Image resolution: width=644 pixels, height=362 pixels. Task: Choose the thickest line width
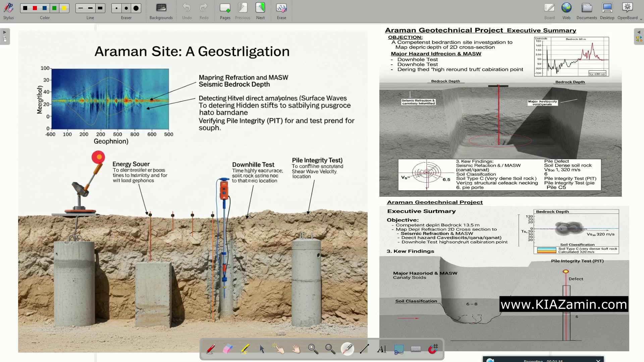(x=100, y=8)
